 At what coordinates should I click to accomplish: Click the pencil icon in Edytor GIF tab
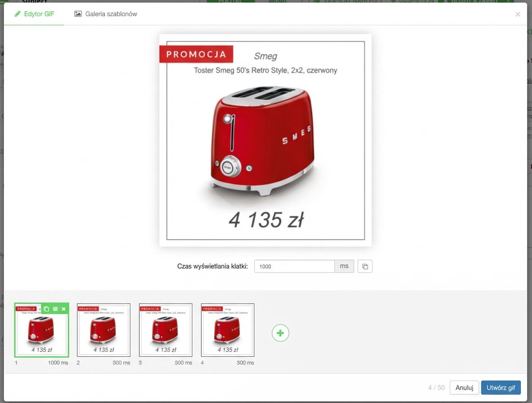(18, 14)
